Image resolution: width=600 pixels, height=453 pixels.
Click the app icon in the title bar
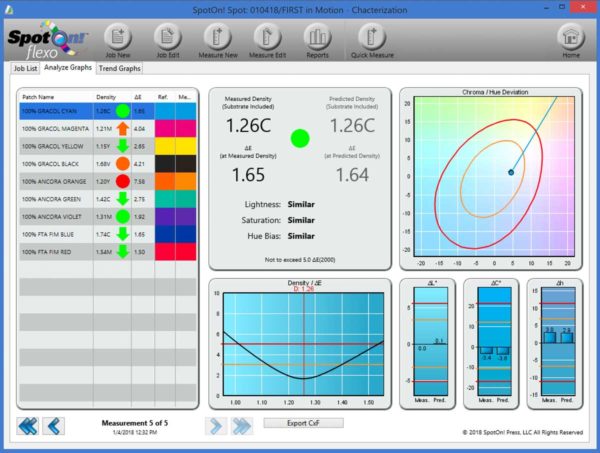[9, 10]
